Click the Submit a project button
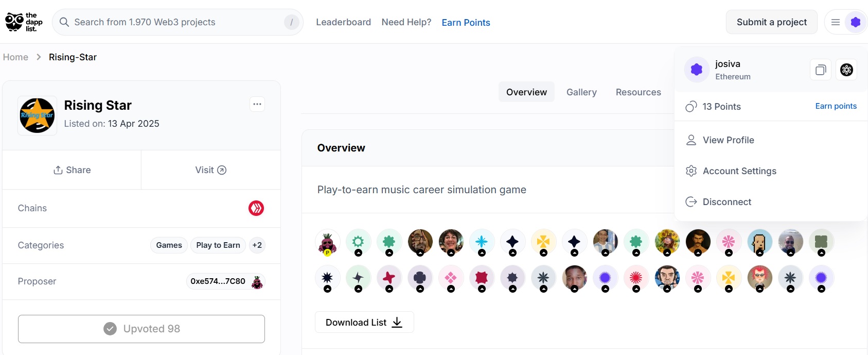The image size is (868, 355). [x=771, y=22]
